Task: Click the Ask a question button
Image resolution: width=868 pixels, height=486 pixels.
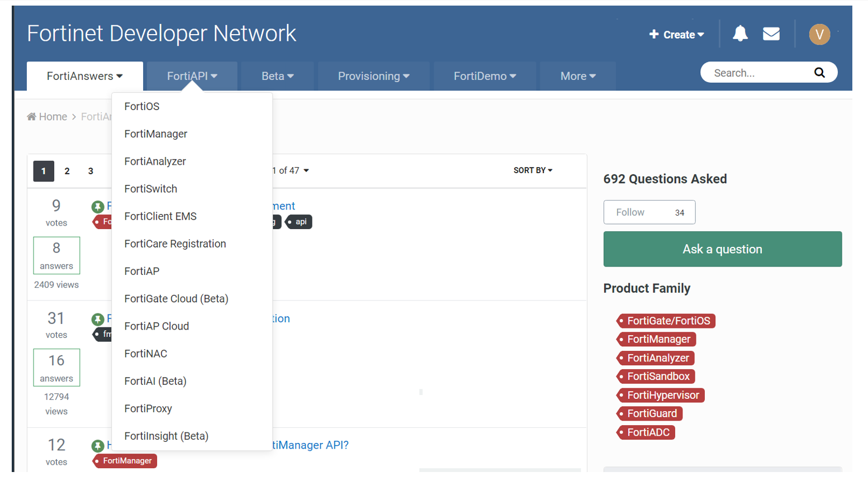Action: pyautogui.click(x=722, y=249)
